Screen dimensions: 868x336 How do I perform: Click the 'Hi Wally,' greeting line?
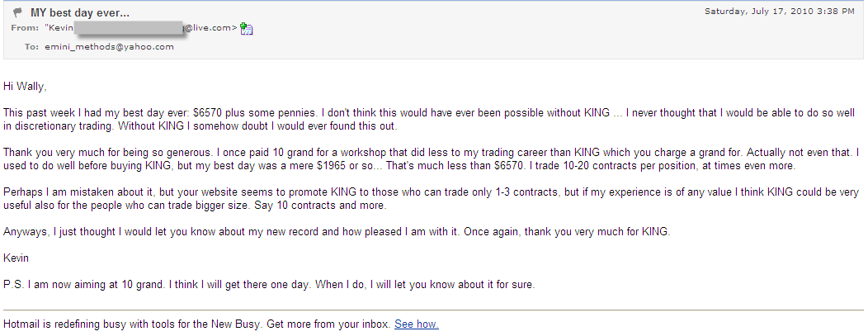click(x=25, y=86)
